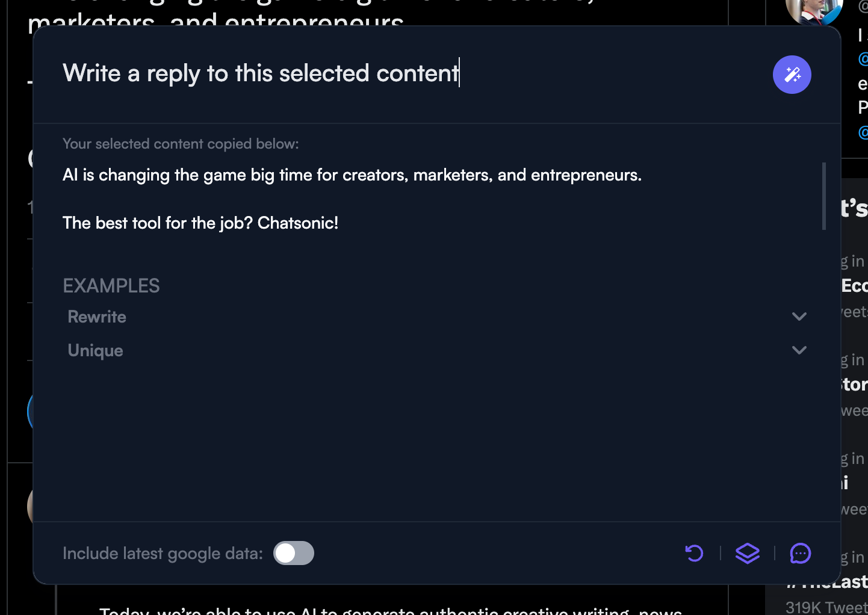Click the profile avatar behind the popup
868x615 pixels.
[x=814, y=11]
